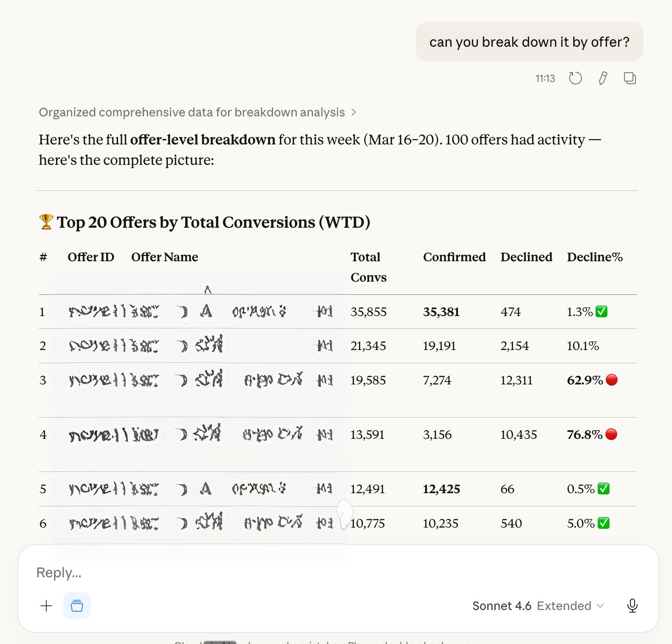Click the red circle next to 62.9%
The width and height of the screenshot is (672, 644).
coord(612,380)
